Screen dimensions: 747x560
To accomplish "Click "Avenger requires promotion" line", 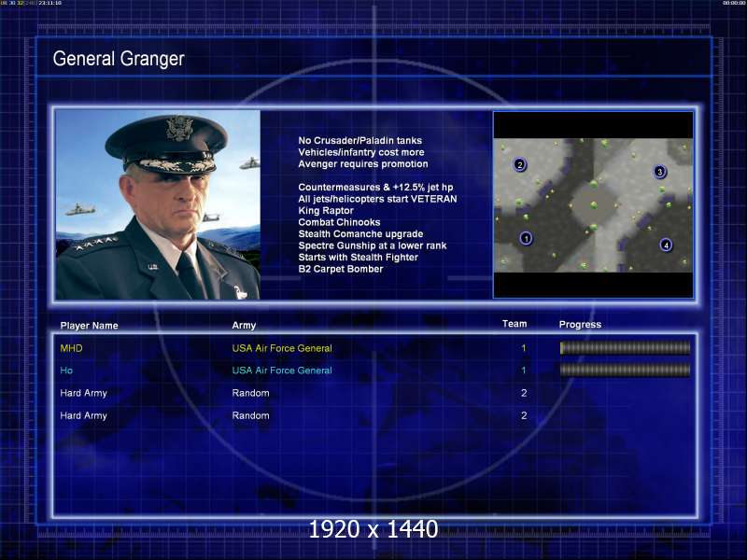I will point(363,164).
